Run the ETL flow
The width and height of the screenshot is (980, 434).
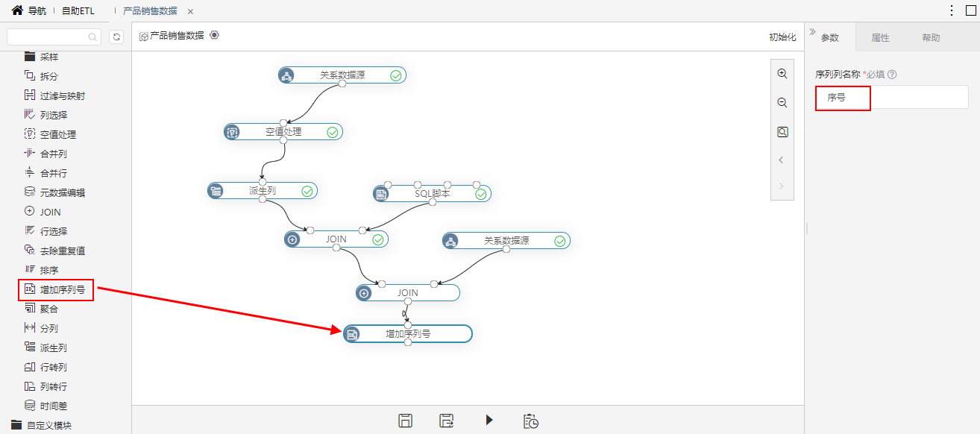click(489, 420)
